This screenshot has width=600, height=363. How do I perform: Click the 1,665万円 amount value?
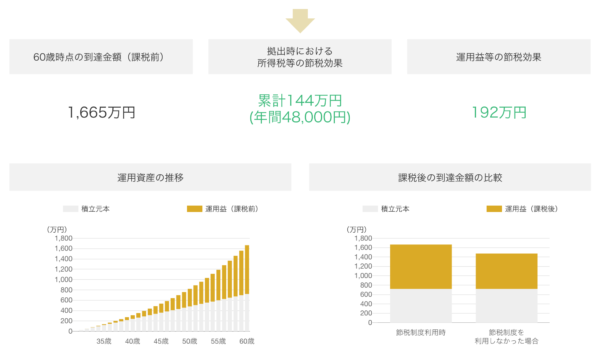click(101, 112)
